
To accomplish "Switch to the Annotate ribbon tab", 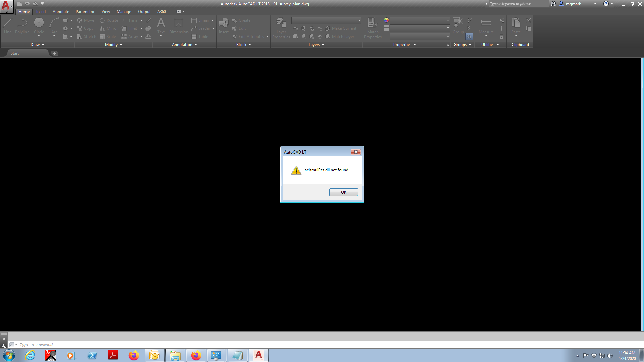I will click(x=61, y=12).
